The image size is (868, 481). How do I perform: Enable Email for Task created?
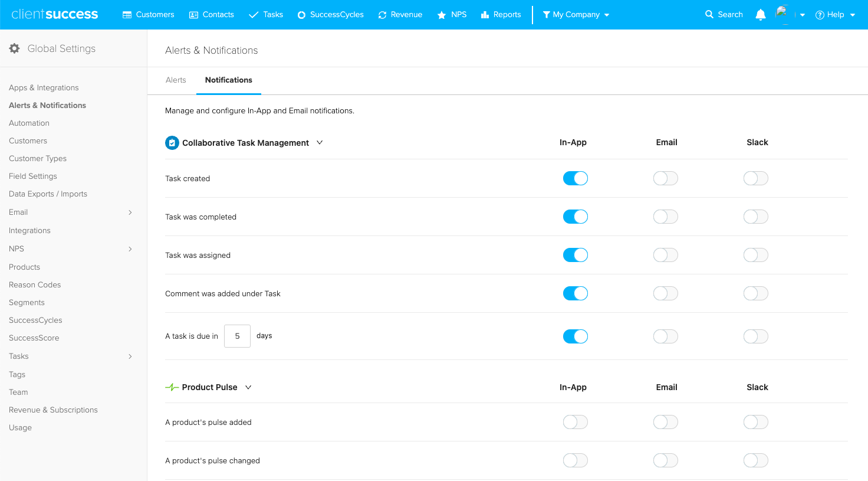pyautogui.click(x=666, y=178)
